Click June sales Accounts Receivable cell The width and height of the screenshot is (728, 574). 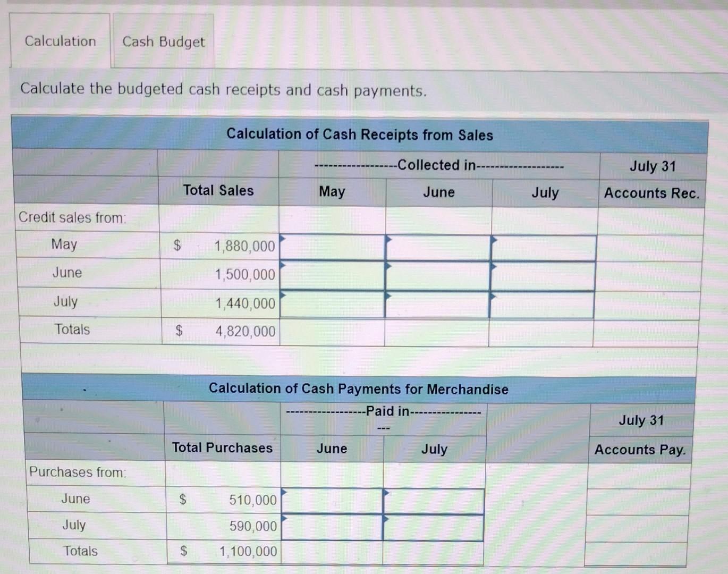coord(649,276)
